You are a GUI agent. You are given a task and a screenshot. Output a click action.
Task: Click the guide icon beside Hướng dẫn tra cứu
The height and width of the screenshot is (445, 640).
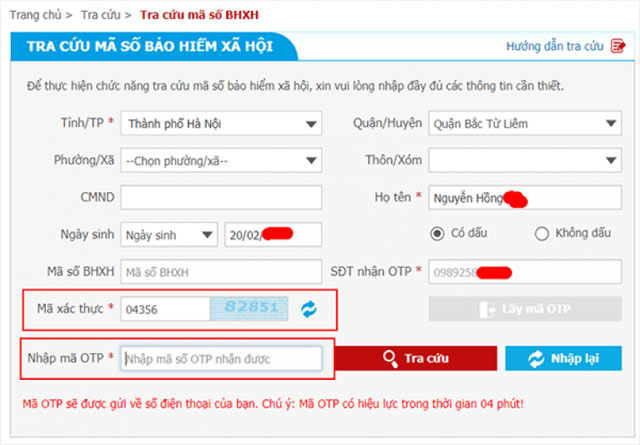(x=618, y=46)
